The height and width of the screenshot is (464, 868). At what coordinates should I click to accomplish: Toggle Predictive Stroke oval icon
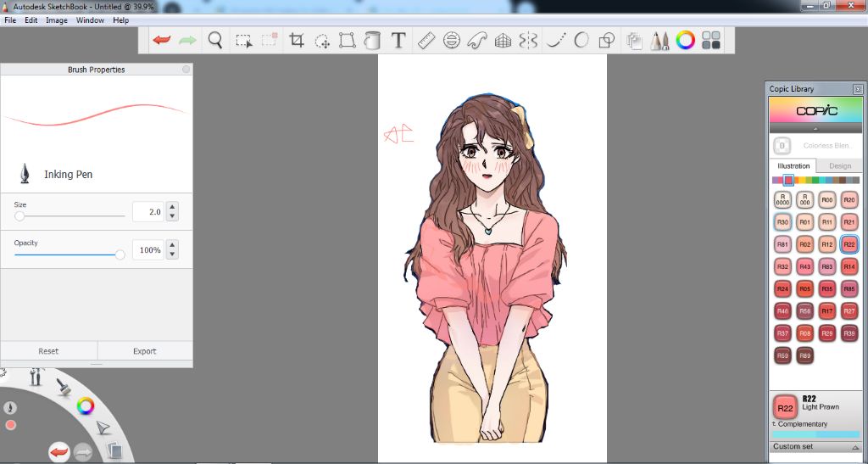tap(581, 40)
